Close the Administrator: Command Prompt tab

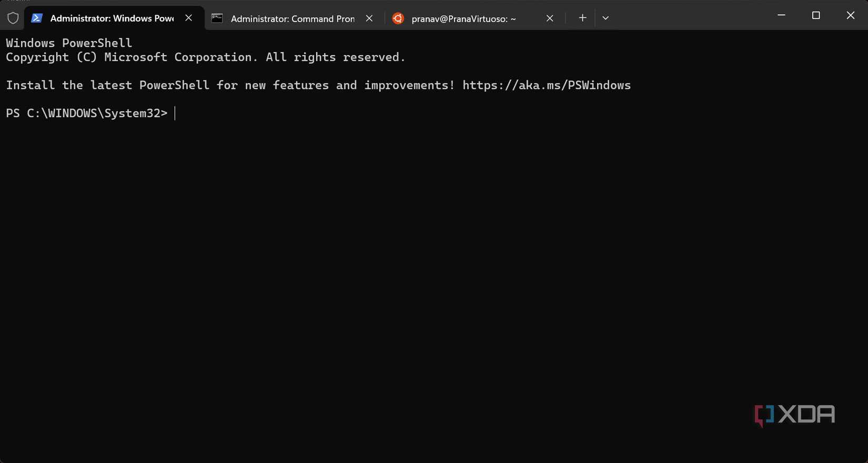point(369,18)
